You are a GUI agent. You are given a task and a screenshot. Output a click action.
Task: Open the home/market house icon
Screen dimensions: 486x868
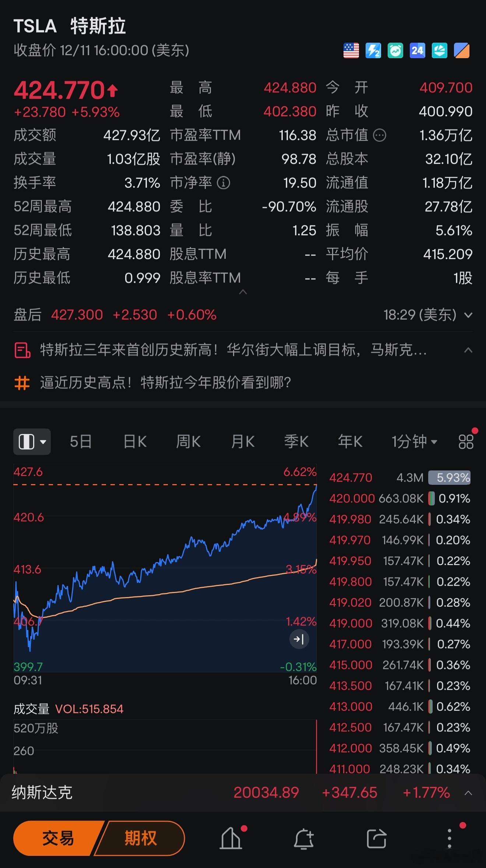[231, 838]
